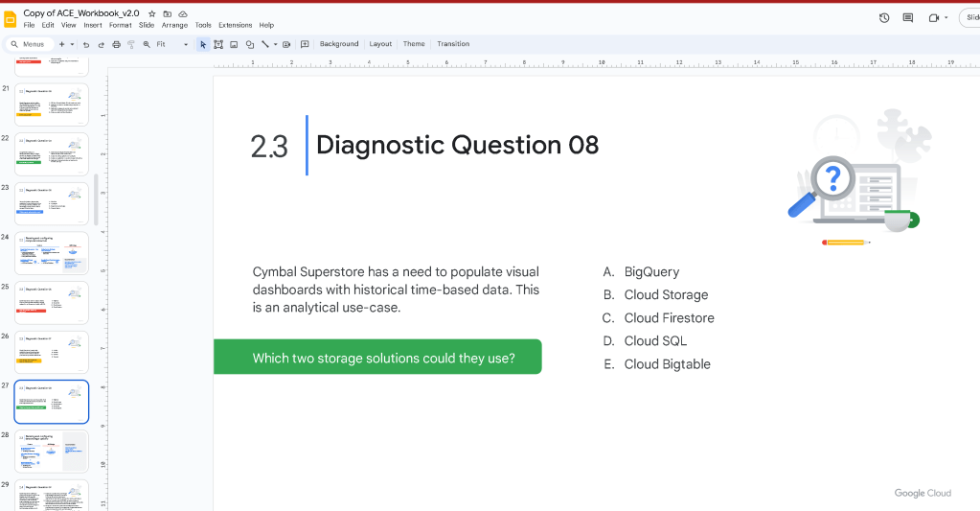
Task: Star the Copy of ACE_Workbook_v2.0 document
Action: coord(152,13)
